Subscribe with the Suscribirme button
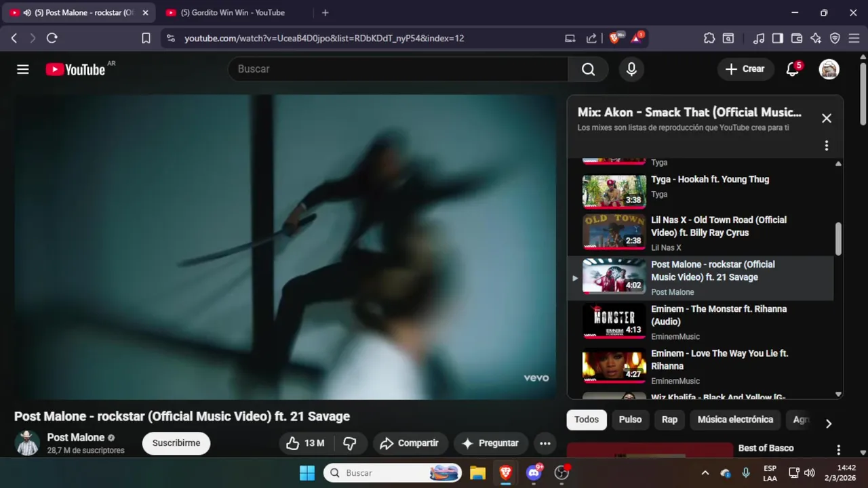Viewport: 868px width, 488px height. tap(176, 443)
